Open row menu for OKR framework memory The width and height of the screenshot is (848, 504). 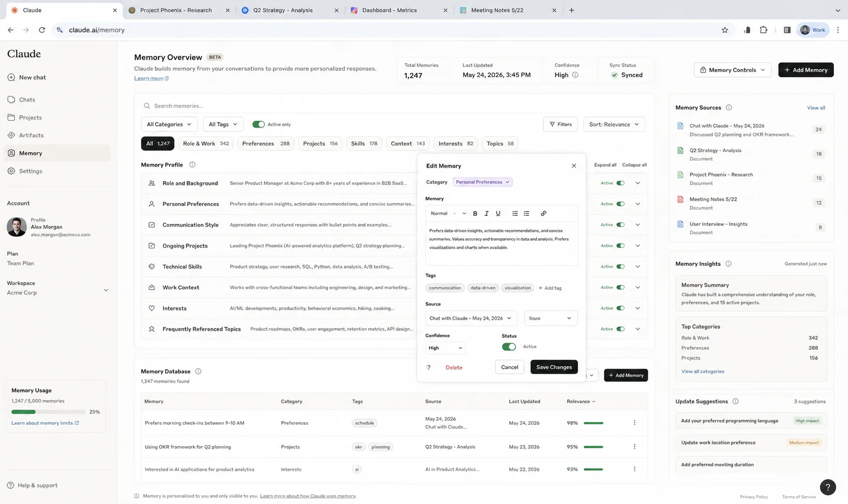click(x=635, y=447)
